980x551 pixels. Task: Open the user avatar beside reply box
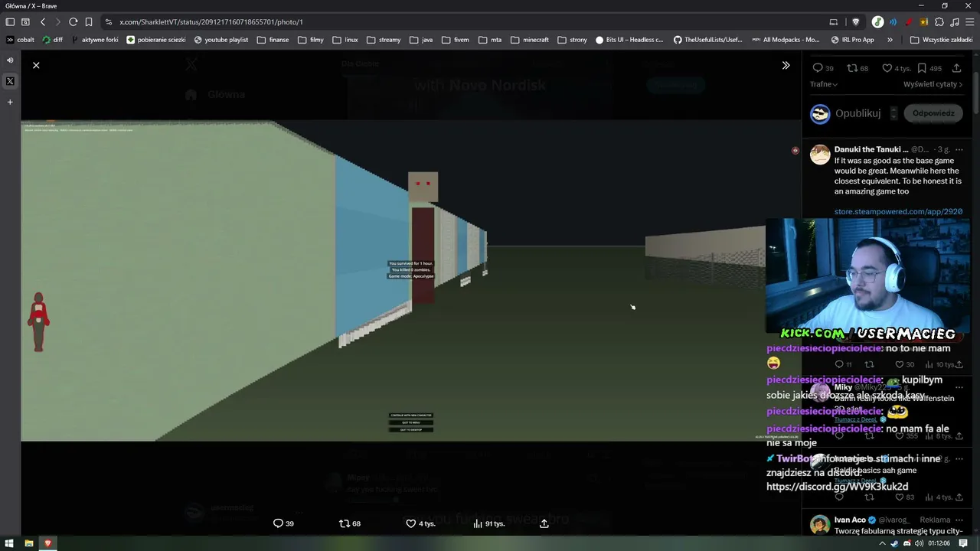coord(820,114)
